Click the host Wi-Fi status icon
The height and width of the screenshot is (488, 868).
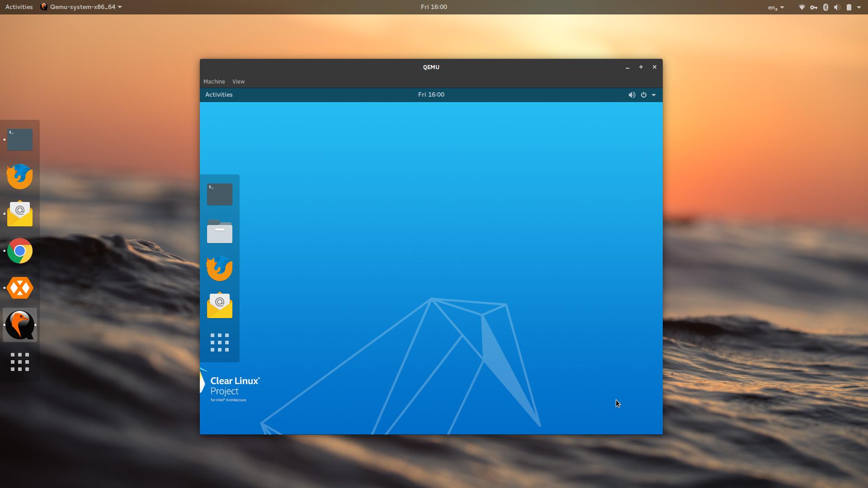pos(802,7)
